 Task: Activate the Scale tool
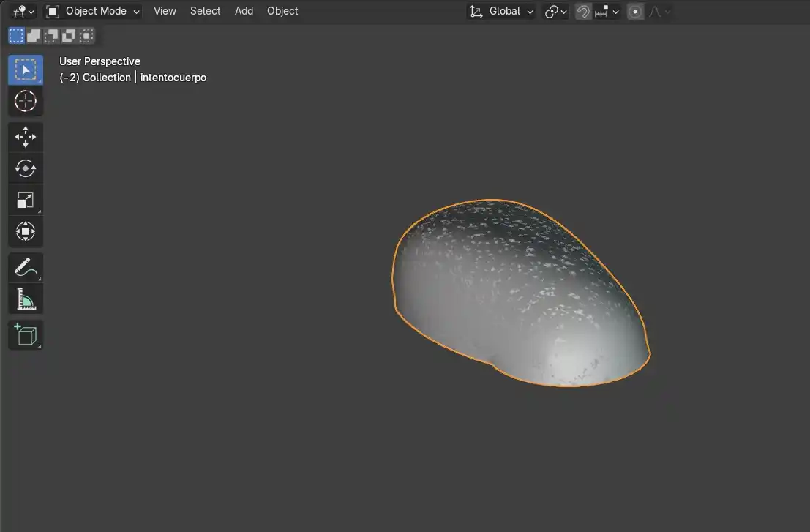[x=26, y=200]
